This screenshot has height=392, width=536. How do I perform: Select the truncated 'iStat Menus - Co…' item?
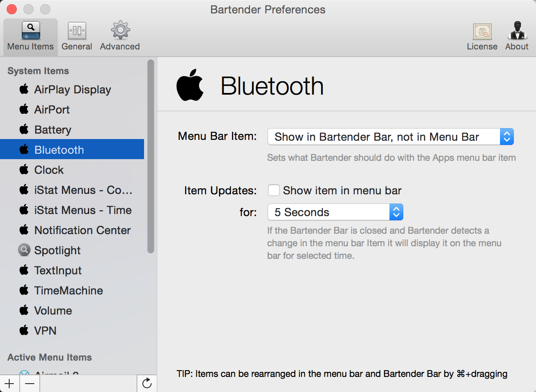(72, 190)
